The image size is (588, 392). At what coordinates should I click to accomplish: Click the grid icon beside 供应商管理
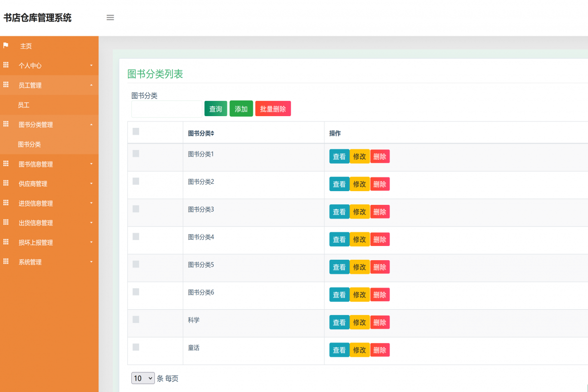click(6, 183)
